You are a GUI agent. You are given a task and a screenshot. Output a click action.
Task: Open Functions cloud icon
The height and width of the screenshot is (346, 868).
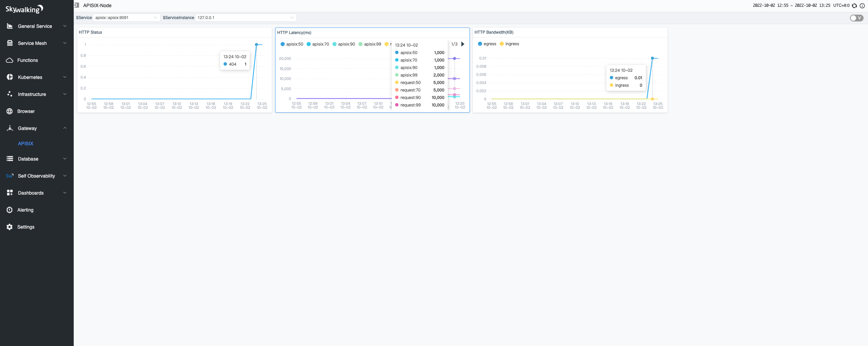10,60
